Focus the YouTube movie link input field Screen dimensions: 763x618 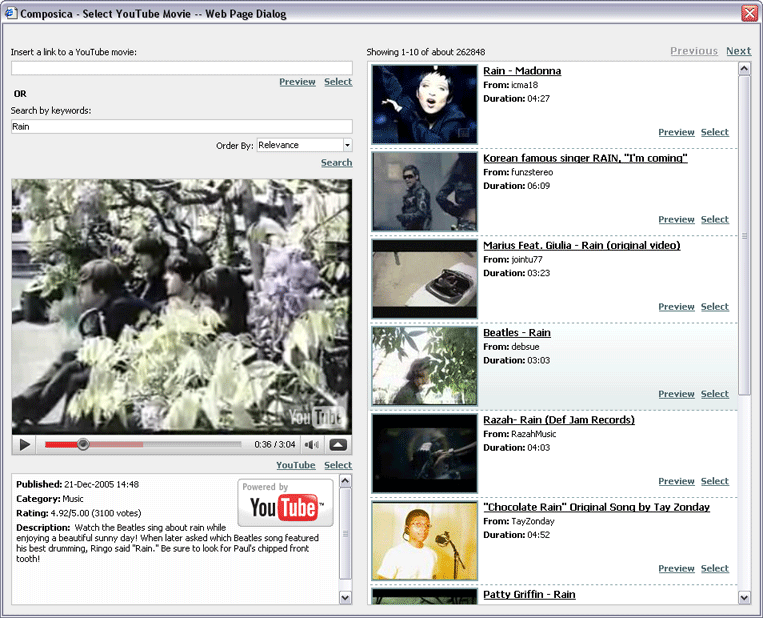pos(181,68)
